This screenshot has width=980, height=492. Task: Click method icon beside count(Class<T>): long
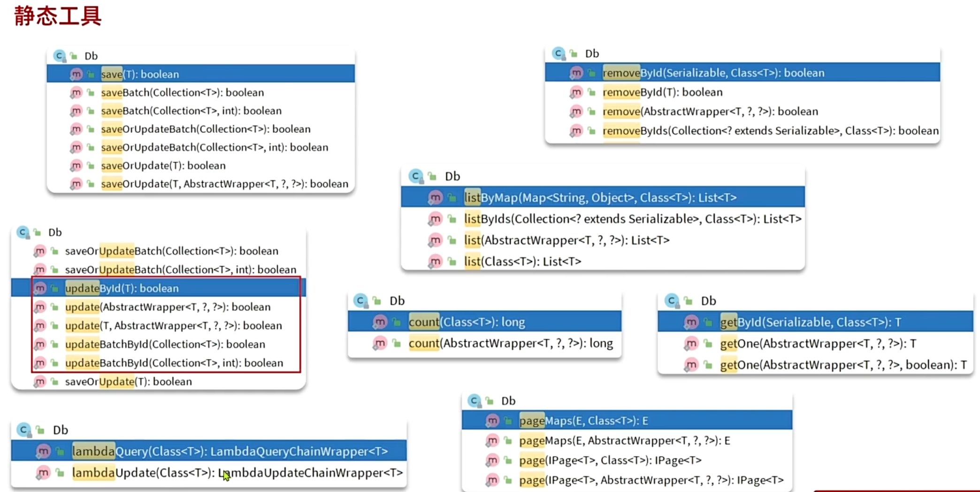[x=380, y=322]
